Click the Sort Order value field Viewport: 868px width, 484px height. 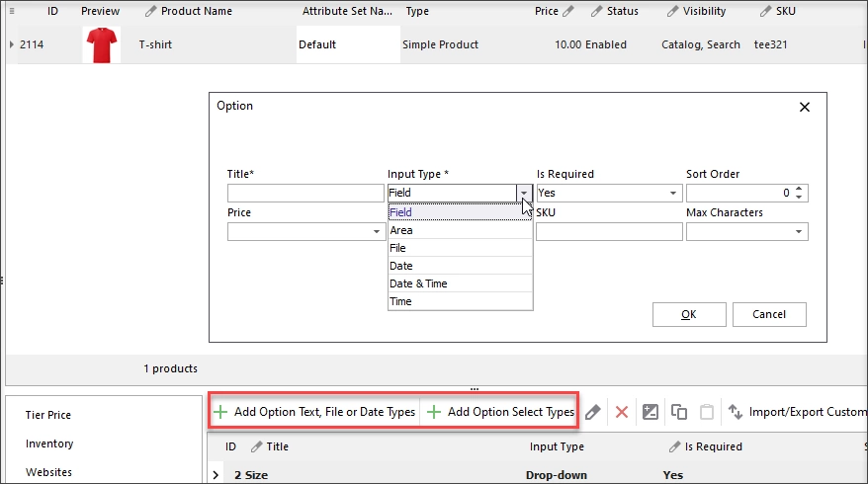(x=739, y=193)
